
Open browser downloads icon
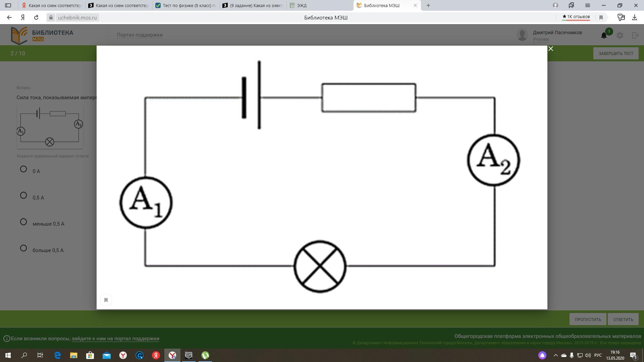[634, 17]
